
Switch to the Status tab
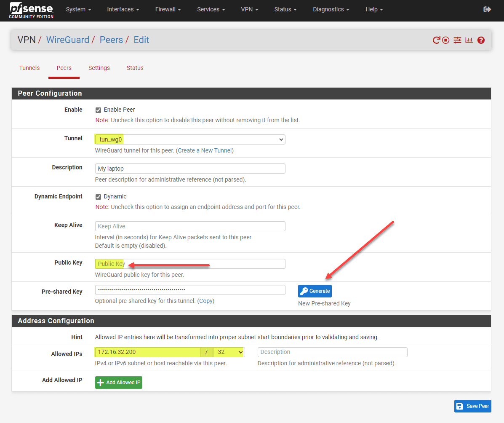pyautogui.click(x=135, y=68)
